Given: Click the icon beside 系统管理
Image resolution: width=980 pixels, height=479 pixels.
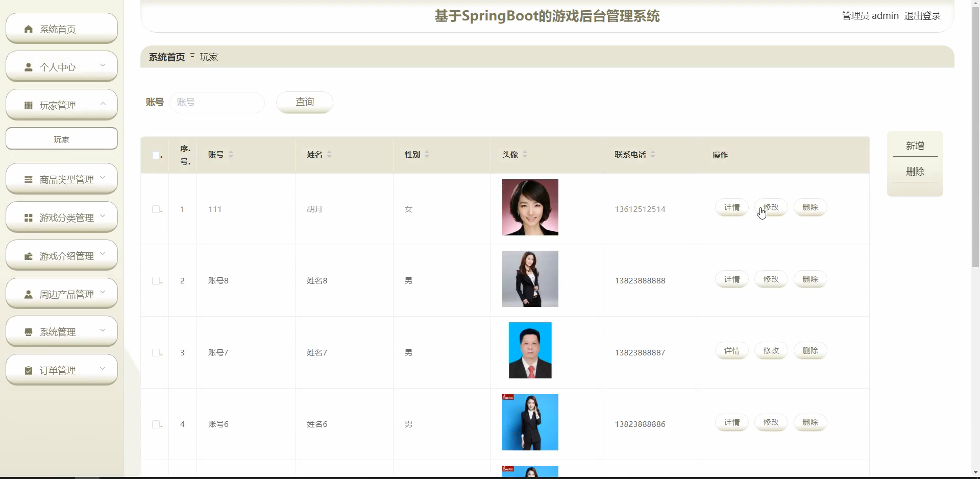Looking at the screenshot, I should pyautogui.click(x=29, y=332).
